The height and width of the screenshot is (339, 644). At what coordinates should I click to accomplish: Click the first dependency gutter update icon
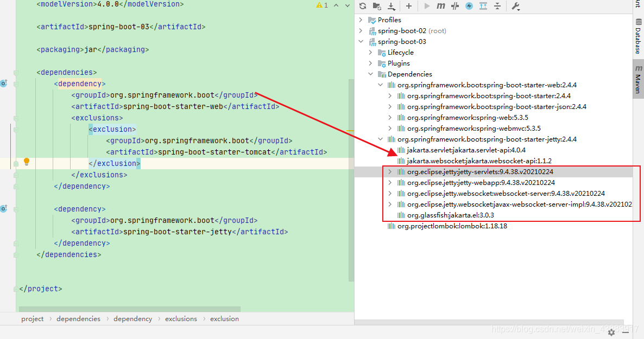[4, 84]
